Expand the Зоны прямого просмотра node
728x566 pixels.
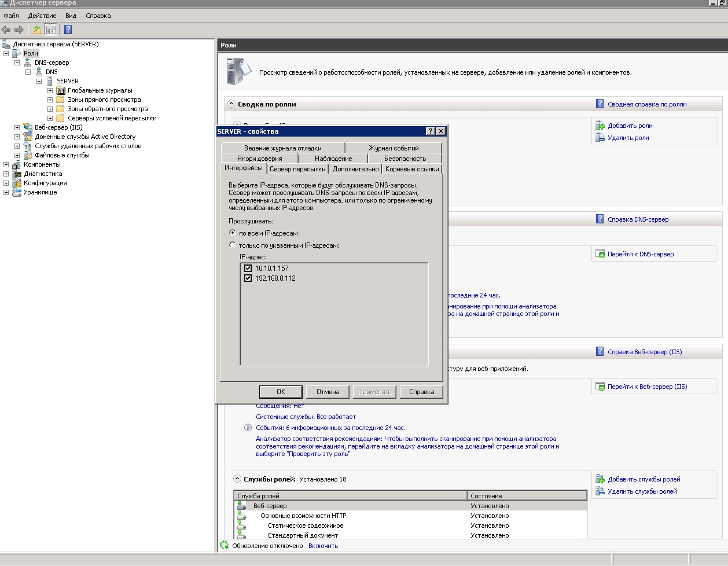[50, 100]
